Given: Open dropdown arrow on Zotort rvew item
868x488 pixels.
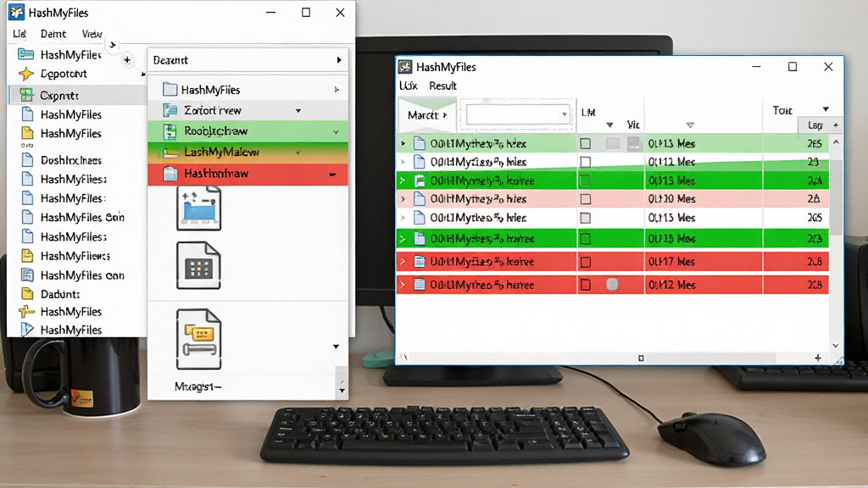Looking at the screenshot, I should 298,111.
